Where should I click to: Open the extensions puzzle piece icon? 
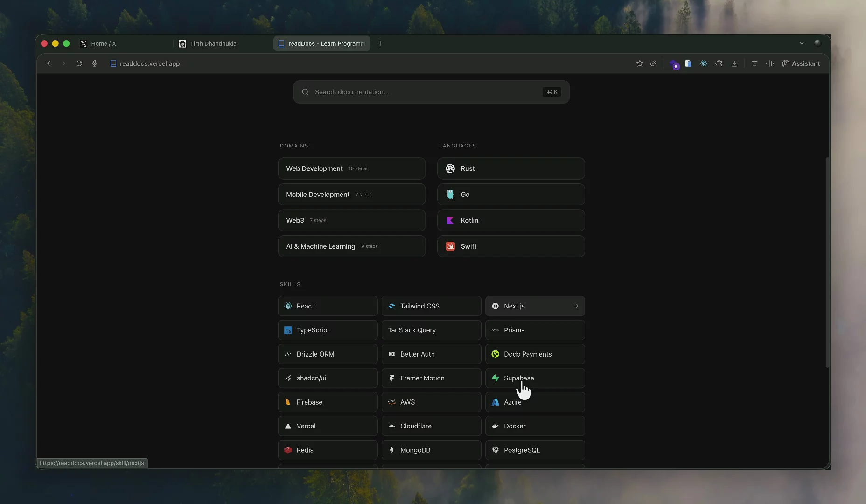[x=719, y=63]
